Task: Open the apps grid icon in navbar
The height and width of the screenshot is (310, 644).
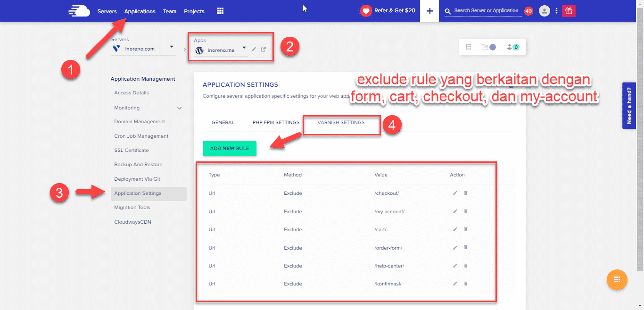Action: (x=220, y=11)
